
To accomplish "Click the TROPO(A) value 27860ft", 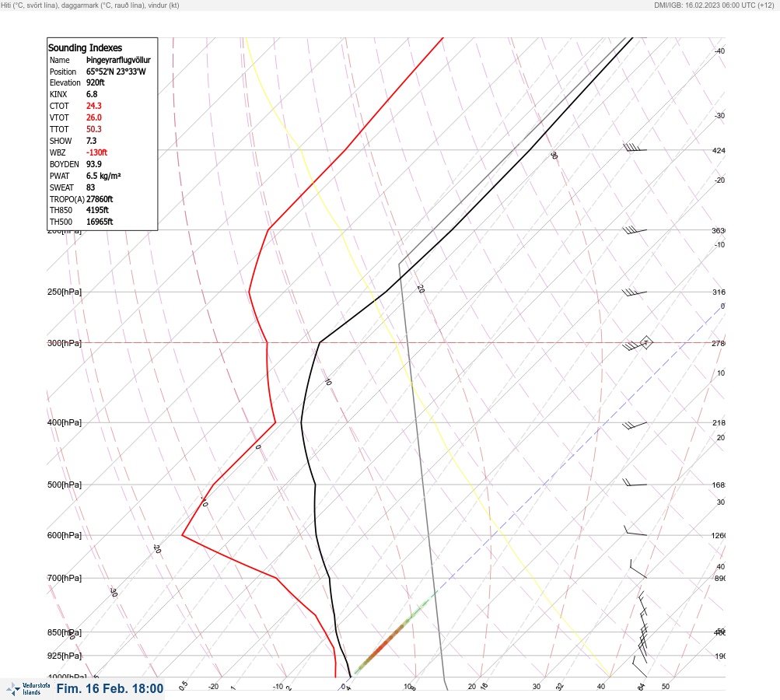I will [100, 199].
